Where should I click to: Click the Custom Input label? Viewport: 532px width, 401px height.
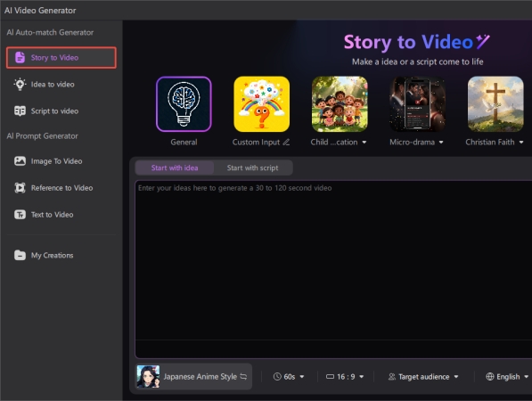click(256, 143)
